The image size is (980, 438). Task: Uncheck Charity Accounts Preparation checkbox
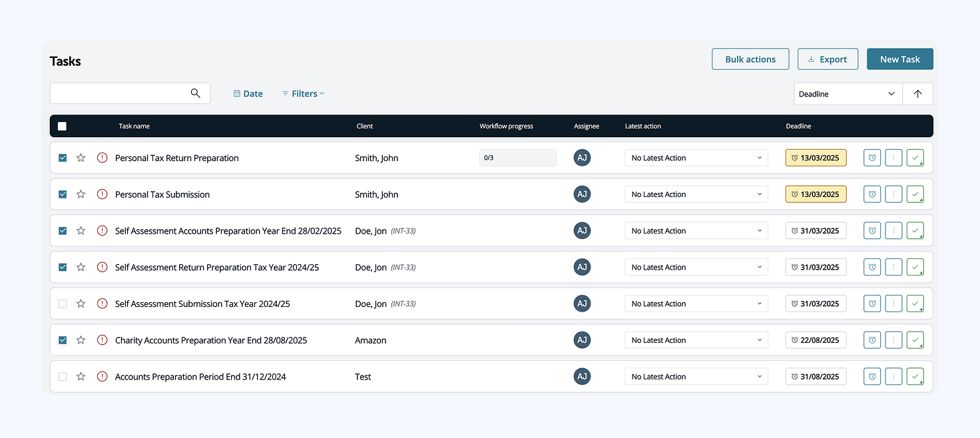tap(63, 340)
